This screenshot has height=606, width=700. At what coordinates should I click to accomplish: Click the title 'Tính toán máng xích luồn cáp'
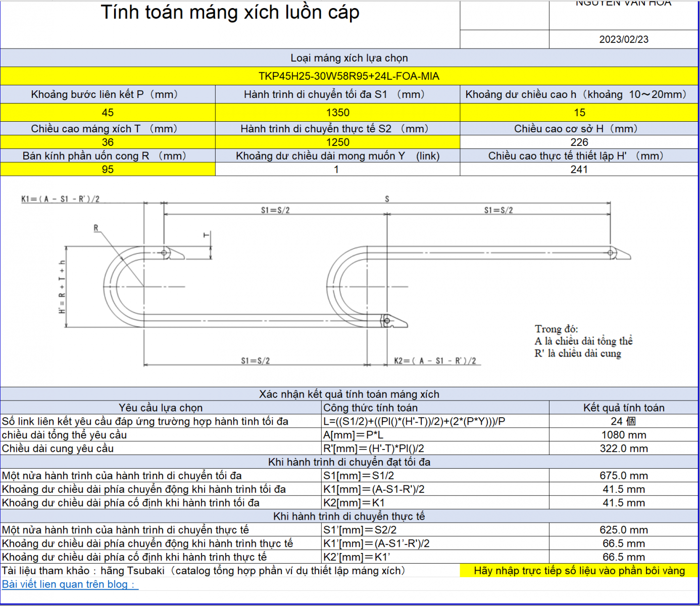point(230,12)
